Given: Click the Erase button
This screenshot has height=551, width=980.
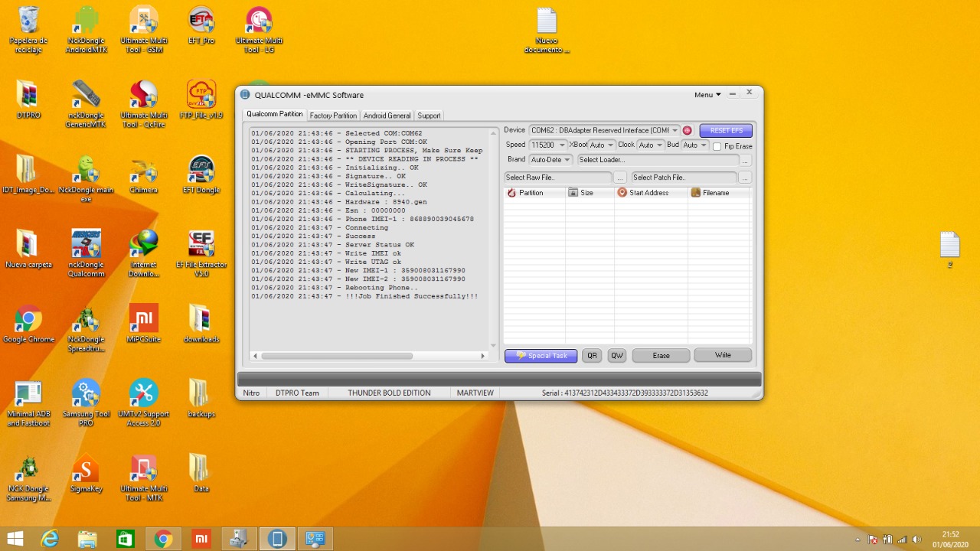Looking at the screenshot, I should 661,356.
